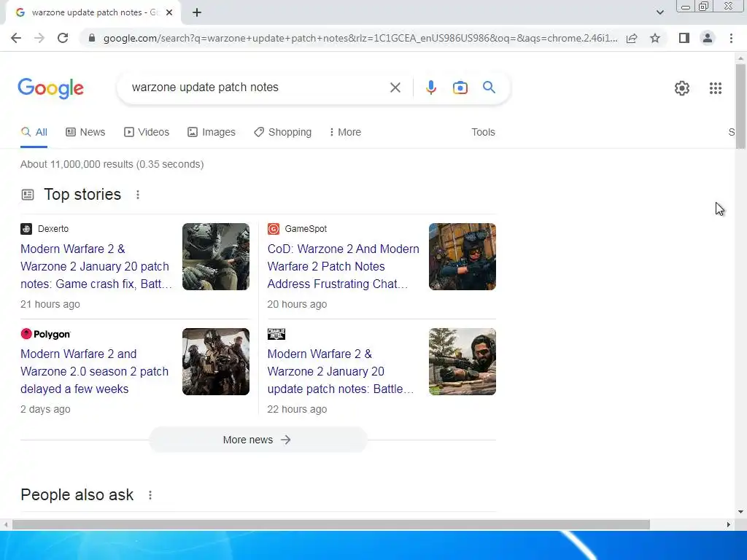Open a new browser tab

click(x=197, y=13)
